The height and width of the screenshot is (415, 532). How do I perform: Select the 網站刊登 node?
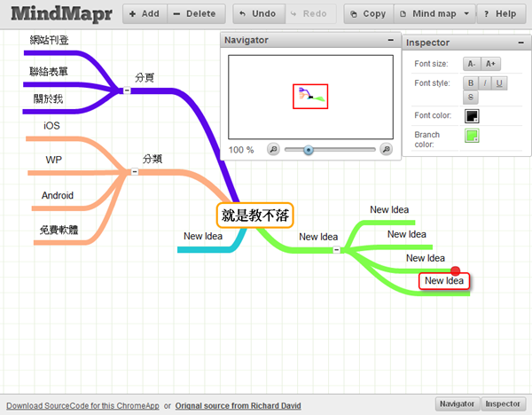pos(49,40)
